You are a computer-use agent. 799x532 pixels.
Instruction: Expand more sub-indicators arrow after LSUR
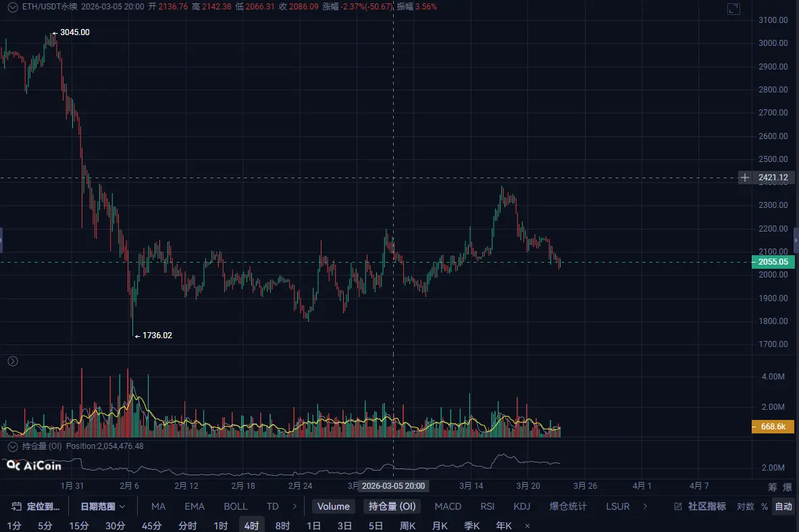645,506
